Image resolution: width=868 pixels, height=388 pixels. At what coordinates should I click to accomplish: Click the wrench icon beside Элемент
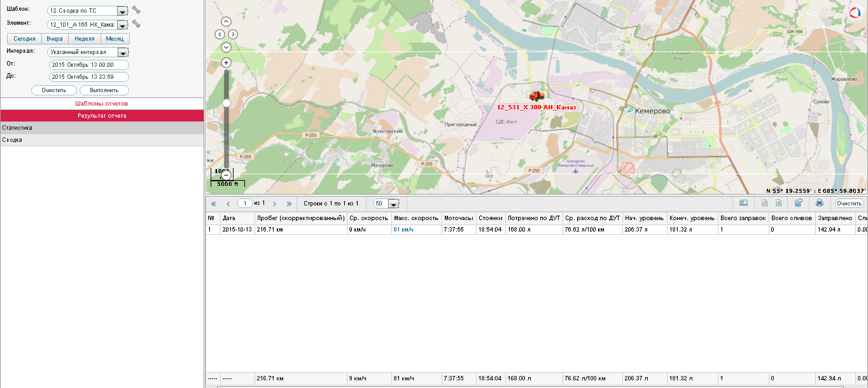(136, 24)
